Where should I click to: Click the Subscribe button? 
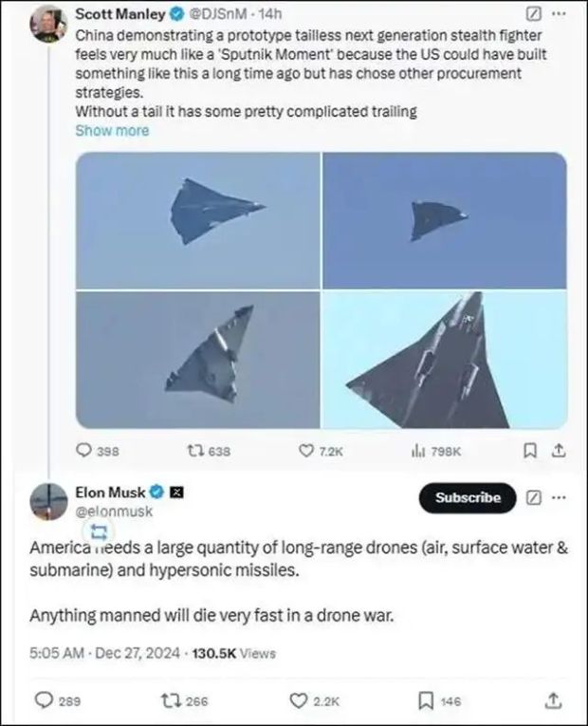coord(467,497)
